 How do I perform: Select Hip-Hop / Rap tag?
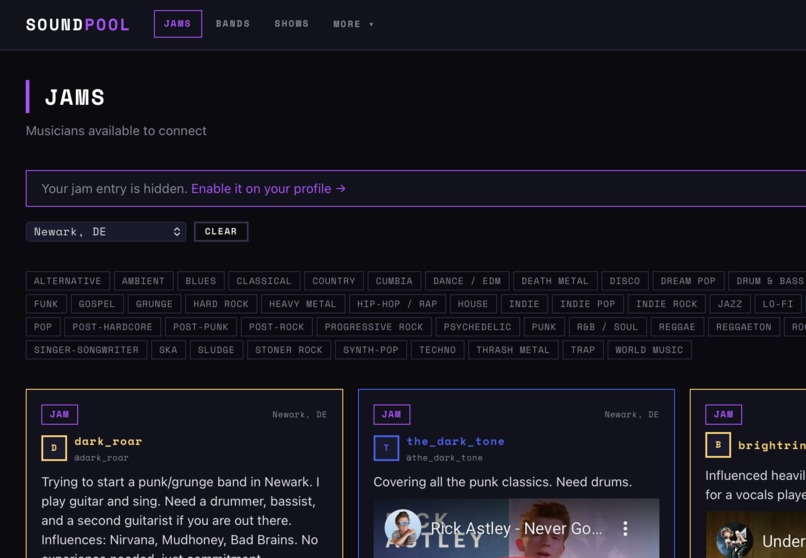(397, 304)
